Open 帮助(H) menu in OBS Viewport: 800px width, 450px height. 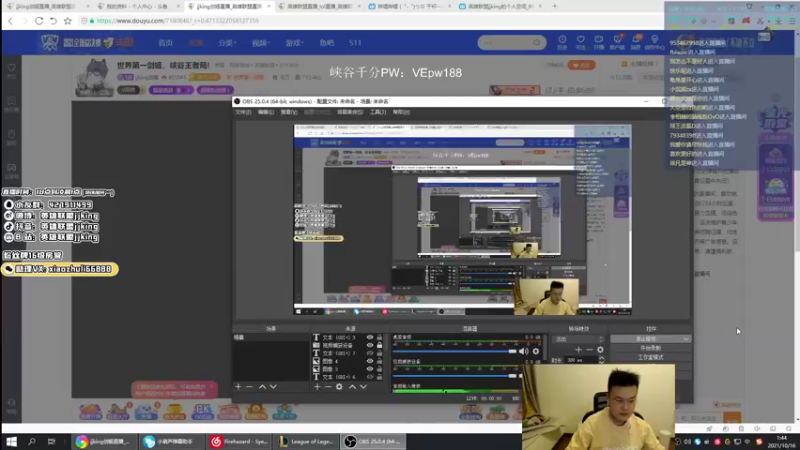tap(402, 112)
